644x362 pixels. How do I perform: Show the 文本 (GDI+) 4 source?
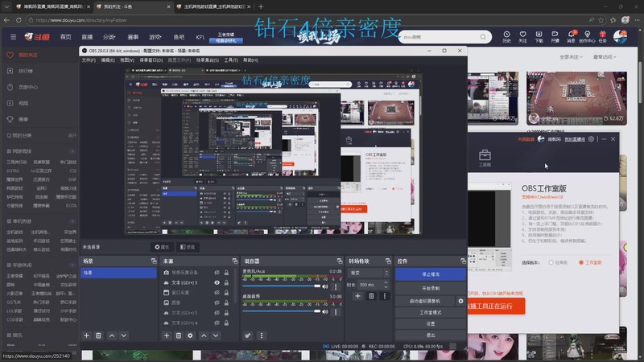pyautogui.click(x=217, y=323)
